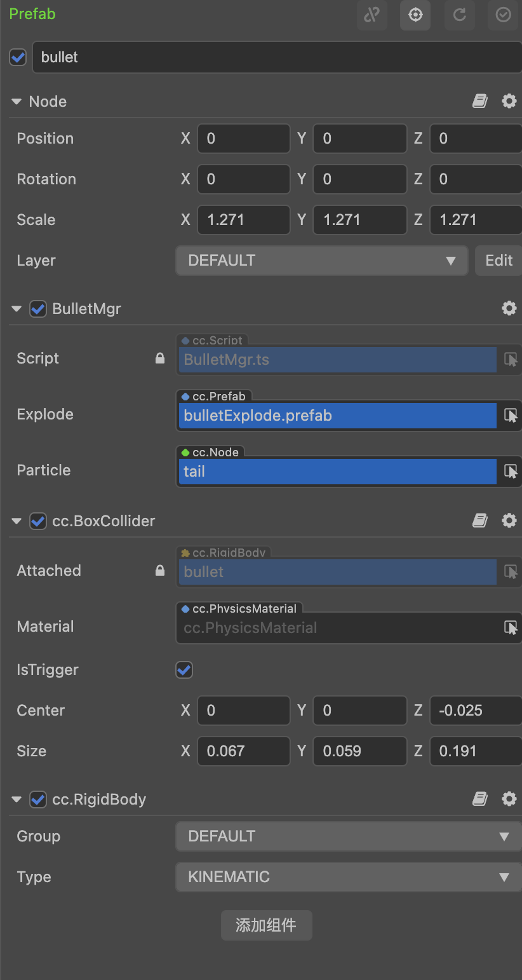Click the locate prefab target icon
This screenshot has width=522, height=980.
pyautogui.click(x=415, y=15)
